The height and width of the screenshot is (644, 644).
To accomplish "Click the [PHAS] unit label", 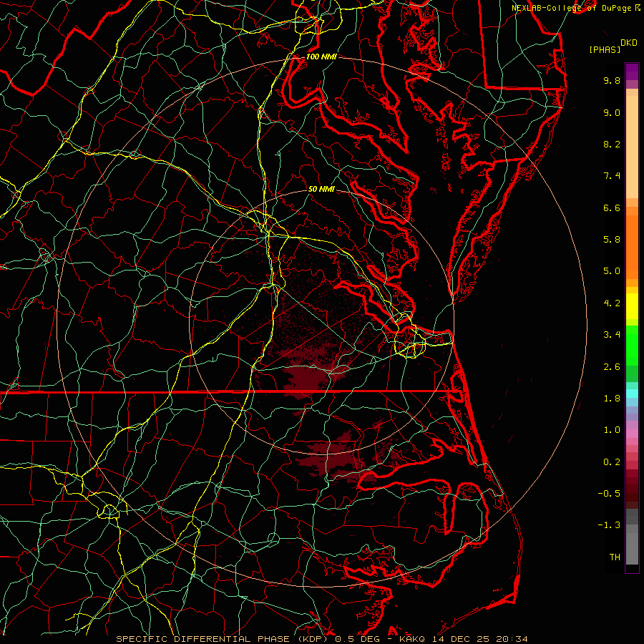I will [x=605, y=50].
